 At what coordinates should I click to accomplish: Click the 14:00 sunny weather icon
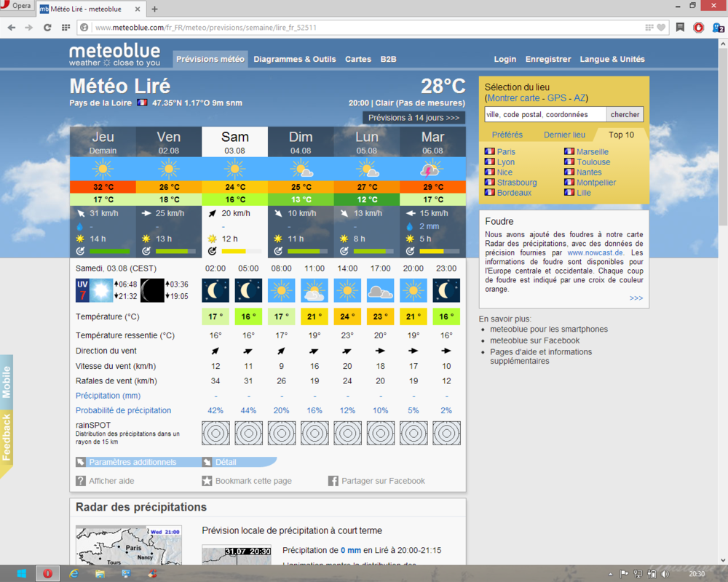347,290
